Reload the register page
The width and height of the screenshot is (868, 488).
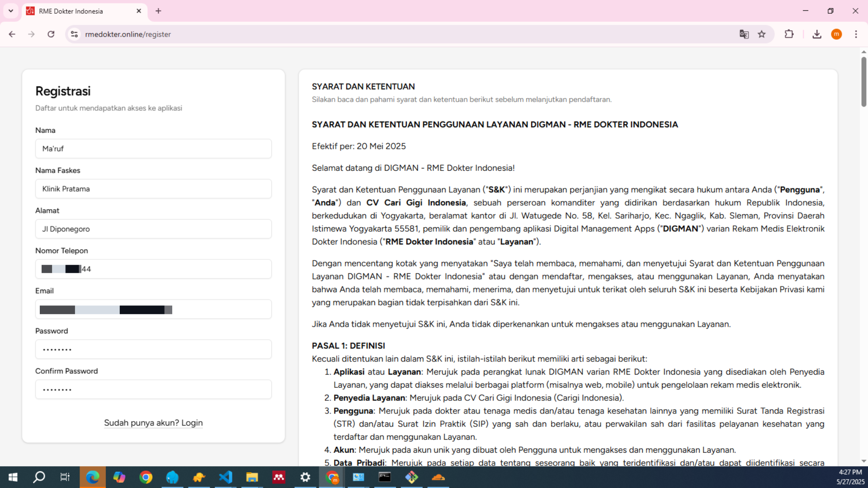[x=51, y=34]
